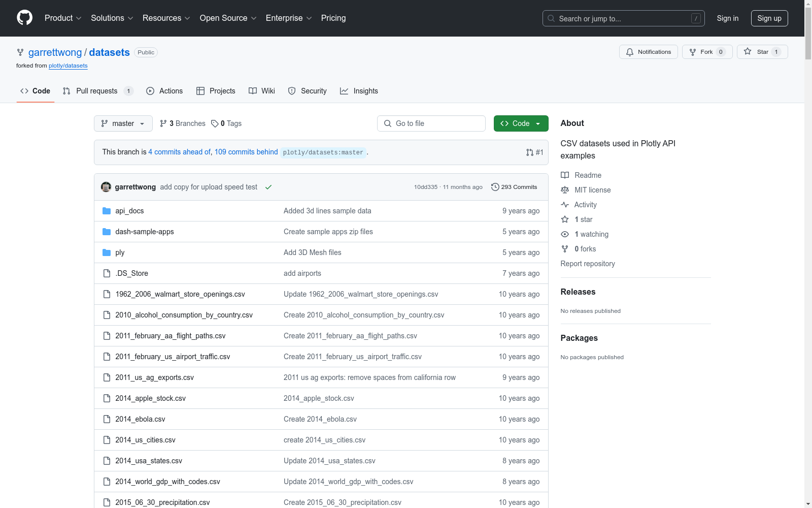Click the Go to file search field
Viewport: 812px width, 508px height.
click(431, 123)
